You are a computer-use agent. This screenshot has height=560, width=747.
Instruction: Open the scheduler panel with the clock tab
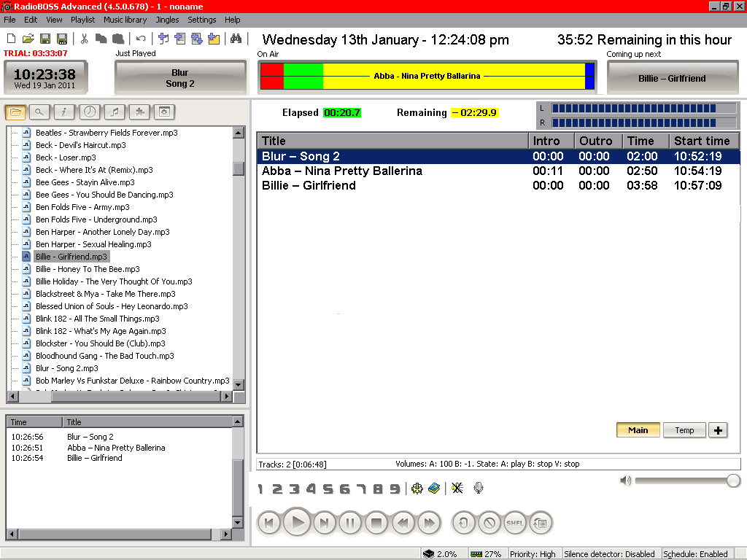(90, 112)
